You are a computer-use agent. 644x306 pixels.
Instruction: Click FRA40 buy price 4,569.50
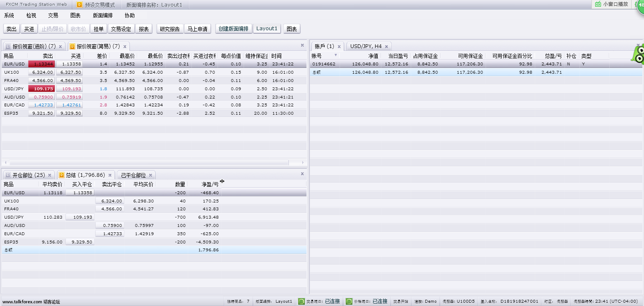point(69,80)
